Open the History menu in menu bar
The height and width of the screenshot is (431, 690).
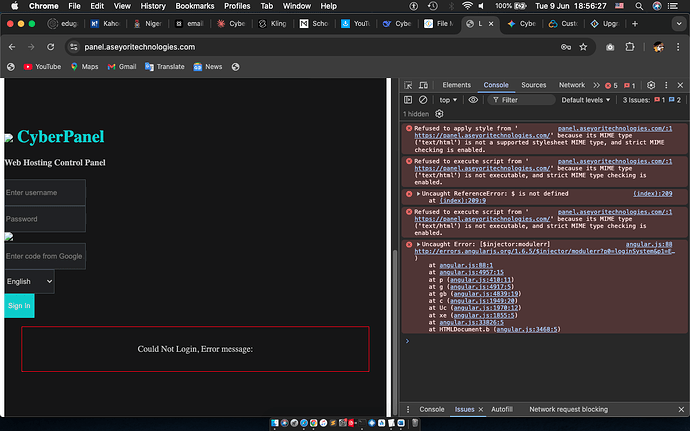(153, 6)
